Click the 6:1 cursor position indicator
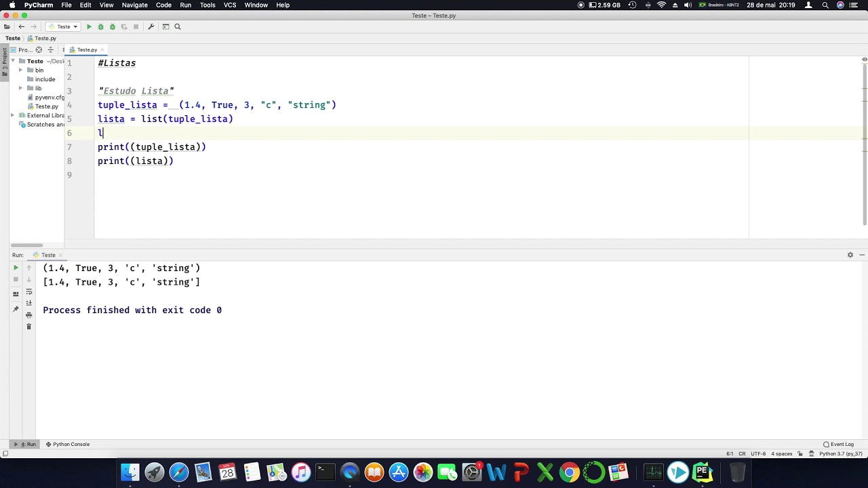868x488 pixels. (x=730, y=453)
